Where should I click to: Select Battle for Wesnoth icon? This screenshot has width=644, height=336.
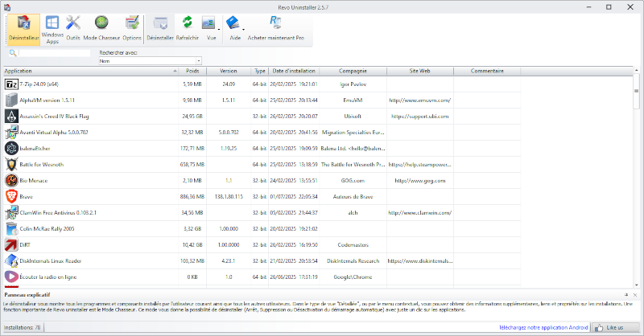coord(11,164)
